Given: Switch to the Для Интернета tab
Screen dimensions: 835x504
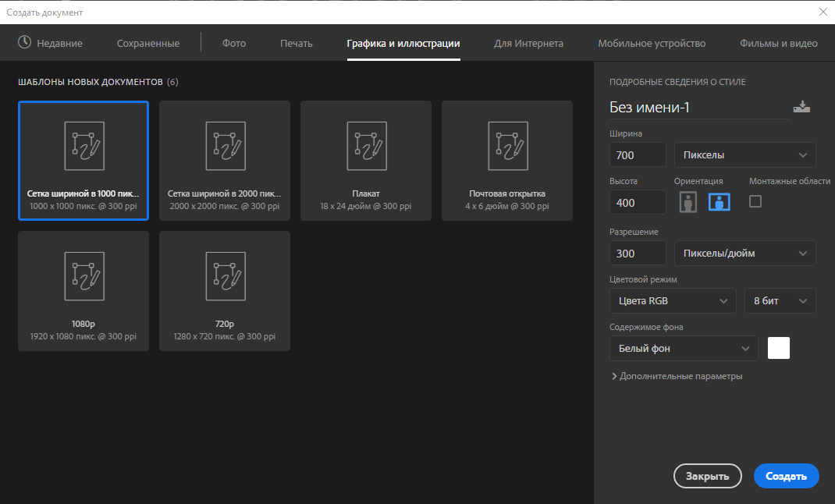Looking at the screenshot, I should click(x=528, y=44).
